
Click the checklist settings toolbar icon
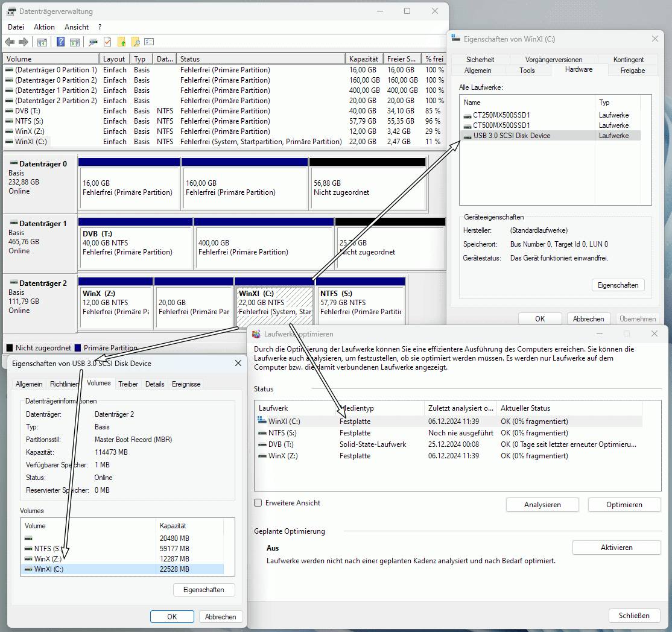point(149,42)
